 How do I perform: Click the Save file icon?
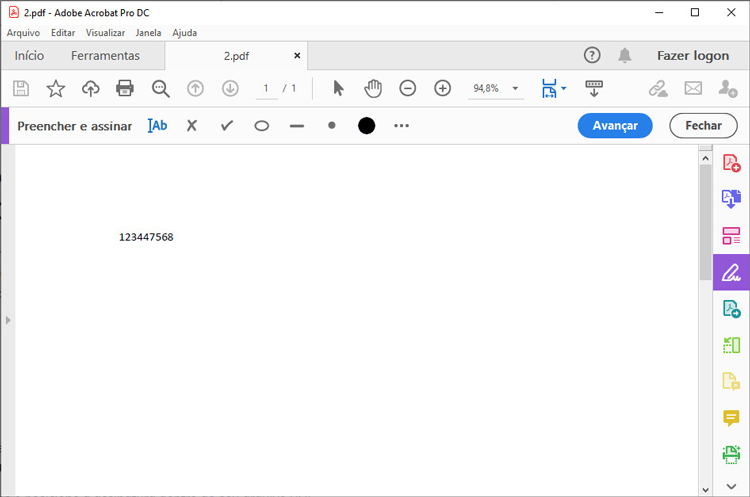click(21, 88)
